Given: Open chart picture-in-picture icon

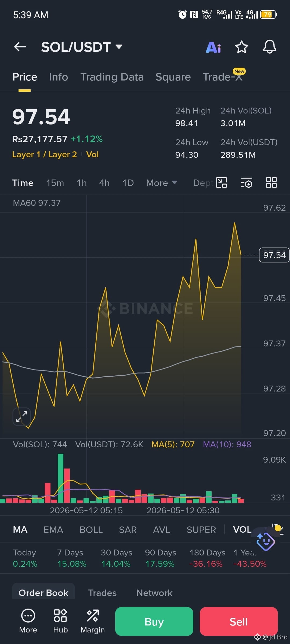Looking at the screenshot, I should (x=222, y=182).
